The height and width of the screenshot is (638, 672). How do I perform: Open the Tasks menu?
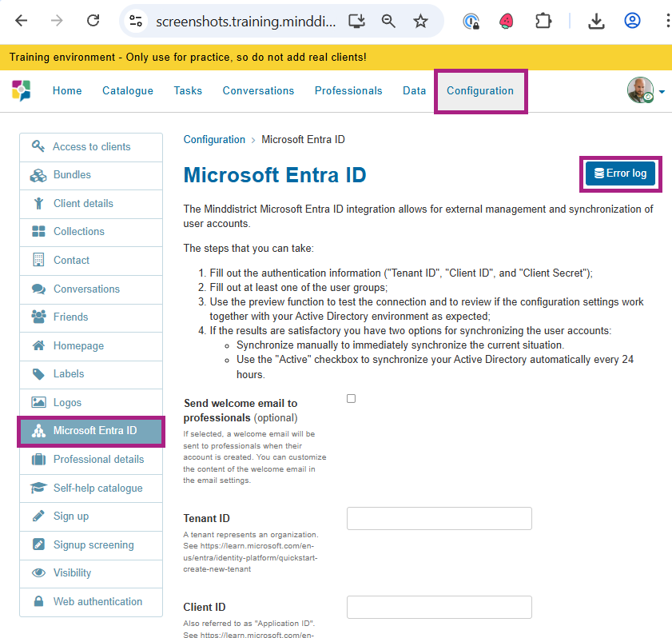pyautogui.click(x=188, y=91)
